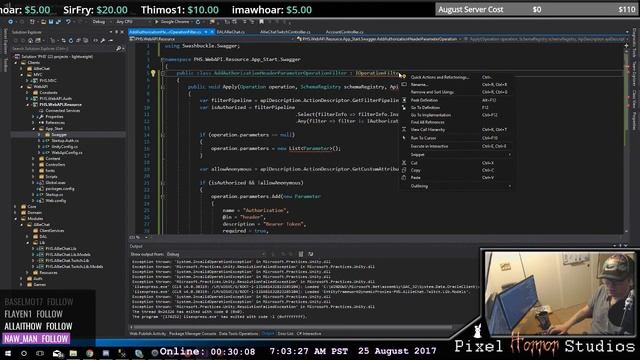Select Connected Services in Solution Explorer
This screenshot has width=640, height=360.
[62, 111]
